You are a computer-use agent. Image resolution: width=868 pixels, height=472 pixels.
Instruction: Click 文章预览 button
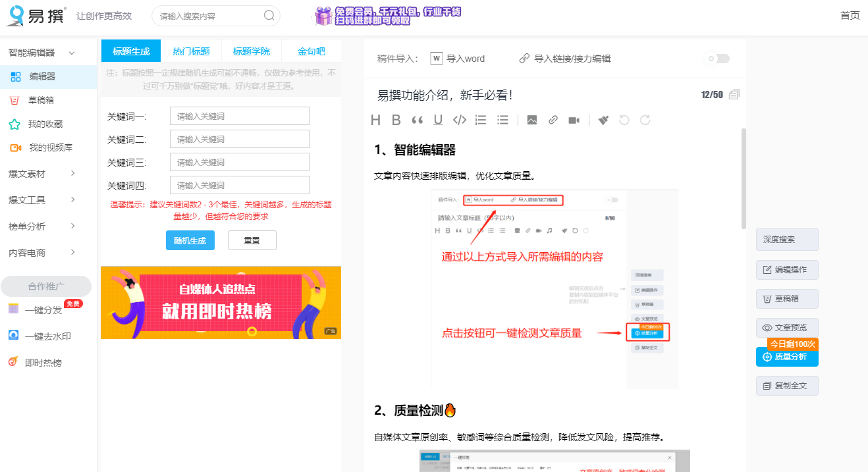pyautogui.click(x=787, y=328)
